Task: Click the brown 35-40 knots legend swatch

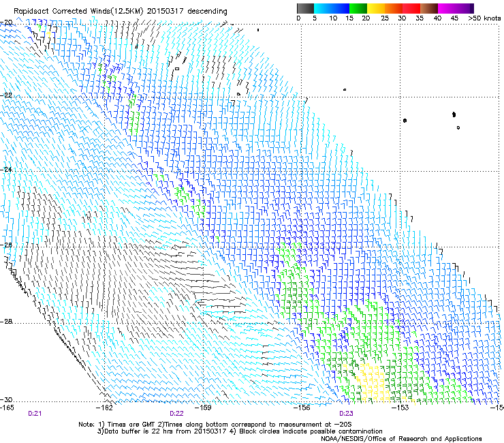Action: tap(429, 8)
